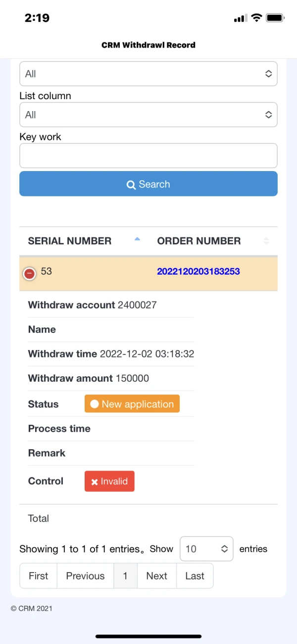Go to Previous page

[85, 576]
